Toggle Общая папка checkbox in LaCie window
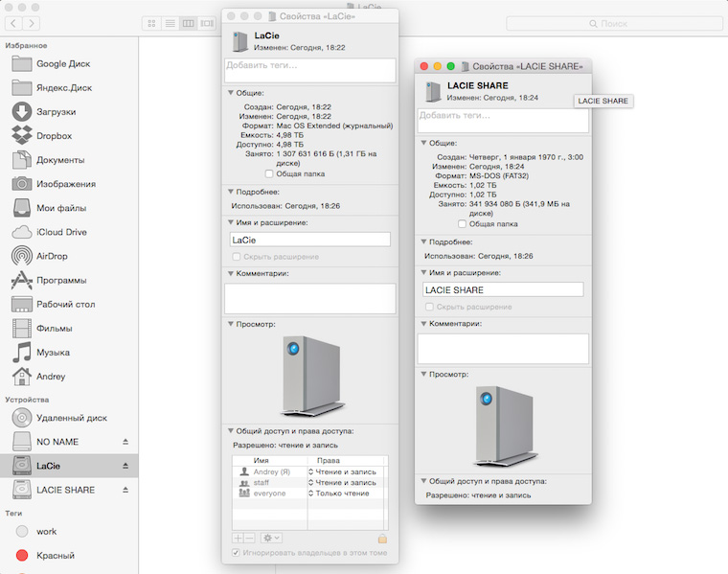728x574 pixels. [x=269, y=173]
